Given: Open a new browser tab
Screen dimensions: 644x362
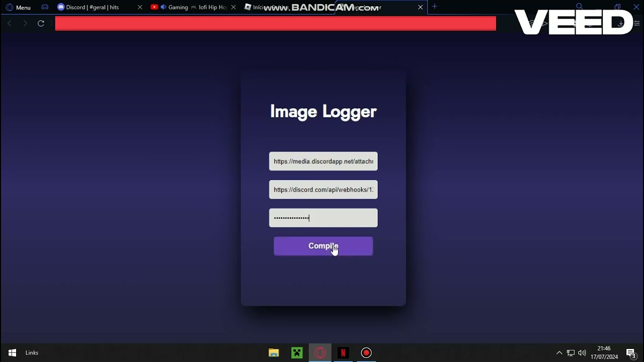Looking at the screenshot, I should [x=435, y=7].
